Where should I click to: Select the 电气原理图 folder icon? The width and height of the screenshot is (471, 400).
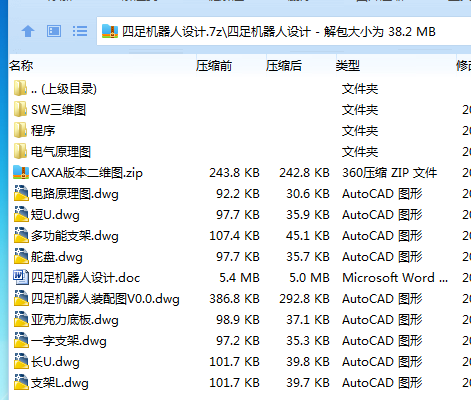coord(21,151)
